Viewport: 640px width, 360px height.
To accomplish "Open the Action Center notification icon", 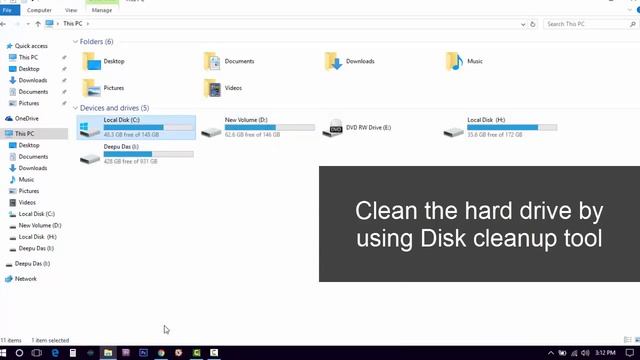I will coord(630,353).
